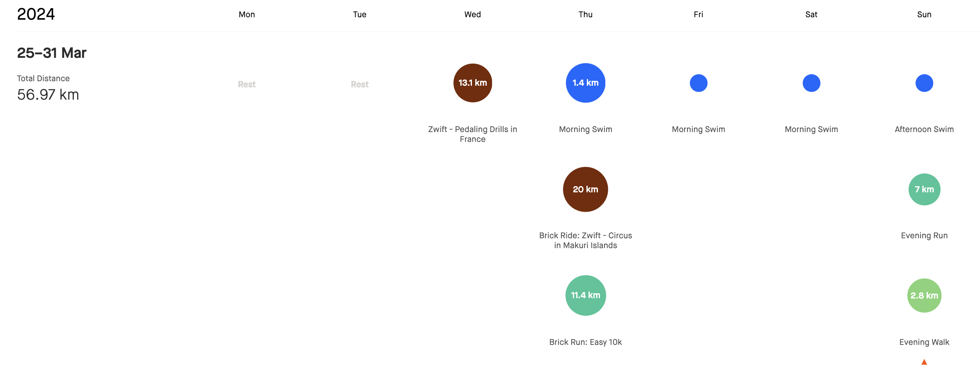Open the Evening Run activity title

pos(924,235)
